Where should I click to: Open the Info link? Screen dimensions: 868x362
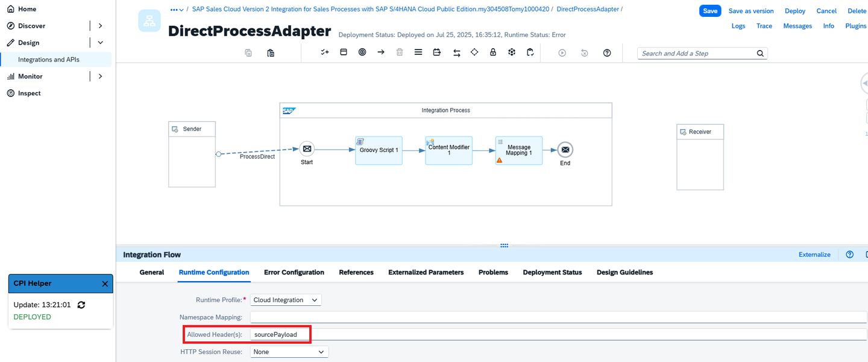(829, 26)
